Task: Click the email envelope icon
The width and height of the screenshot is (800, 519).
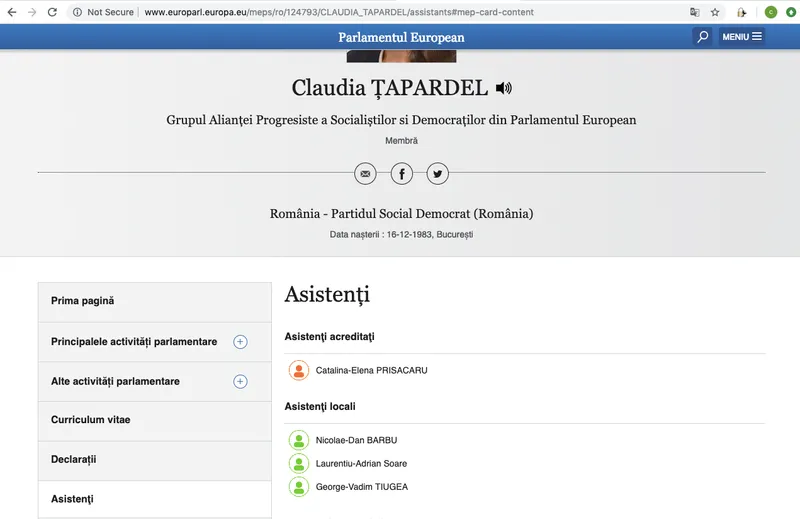Action: click(365, 174)
